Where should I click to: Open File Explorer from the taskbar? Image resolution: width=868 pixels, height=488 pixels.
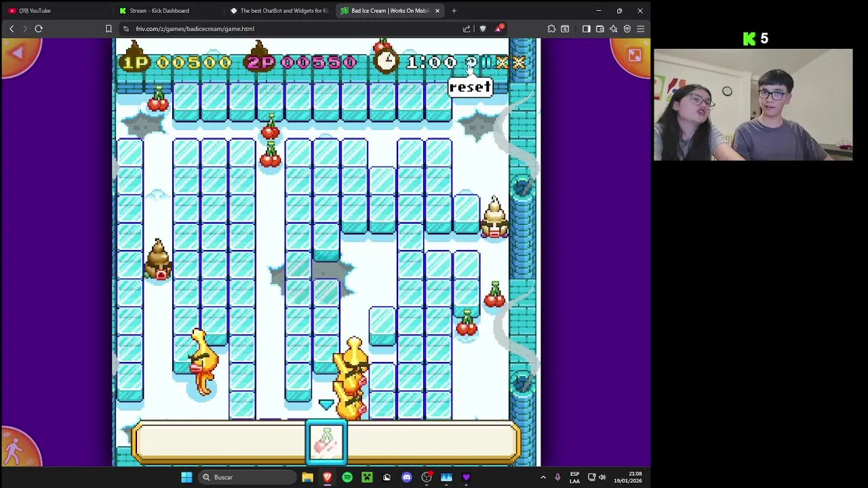(x=307, y=477)
